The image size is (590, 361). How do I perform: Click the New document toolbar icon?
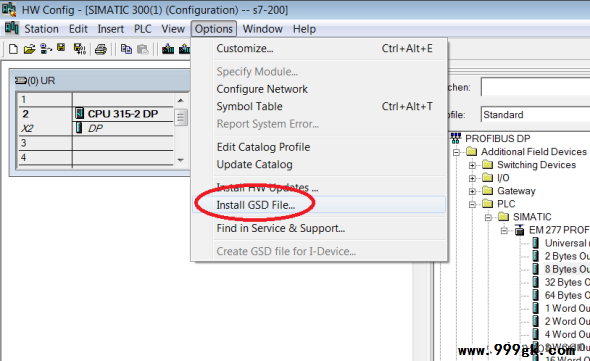pos(13,49)
